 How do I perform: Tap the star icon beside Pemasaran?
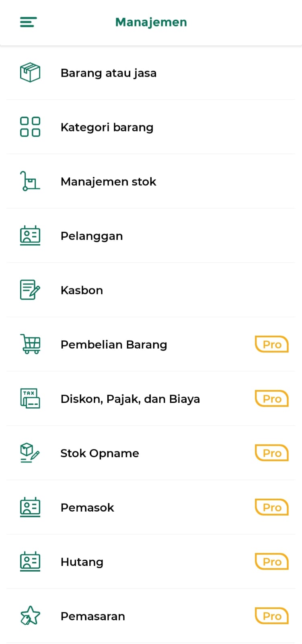point(30,616)
